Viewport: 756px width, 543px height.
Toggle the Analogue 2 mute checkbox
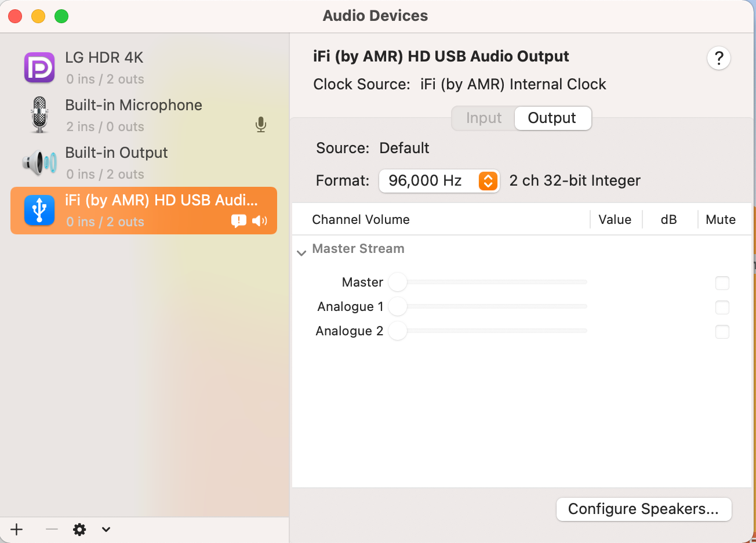pos(722,332)
